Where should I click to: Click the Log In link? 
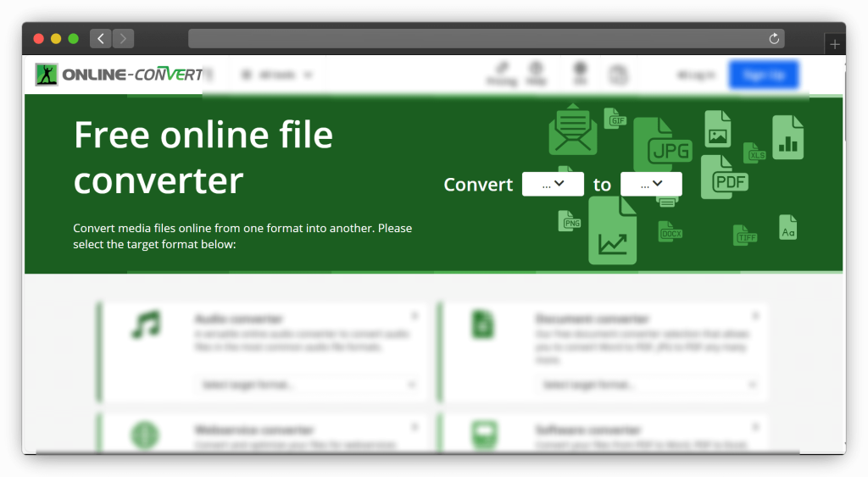tap(696, 75)
